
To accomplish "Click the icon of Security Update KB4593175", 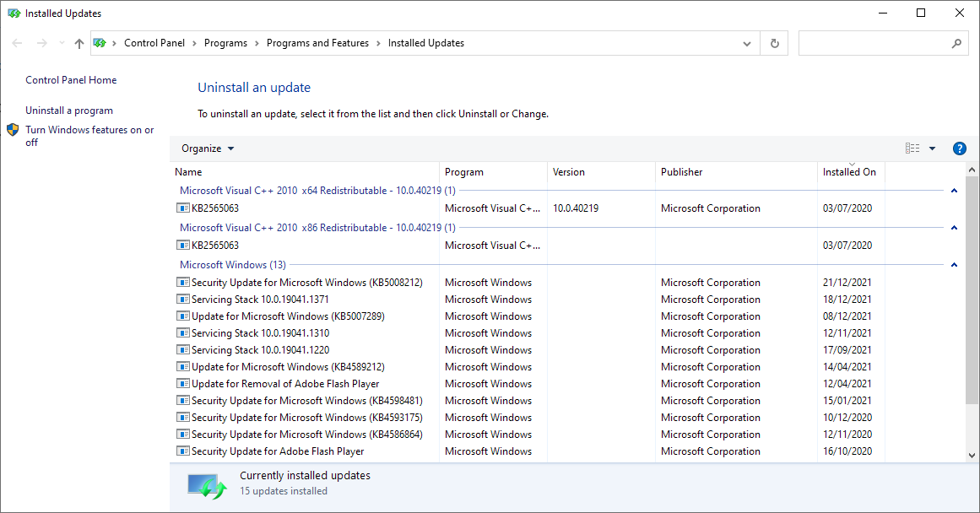I will point(183,418).
